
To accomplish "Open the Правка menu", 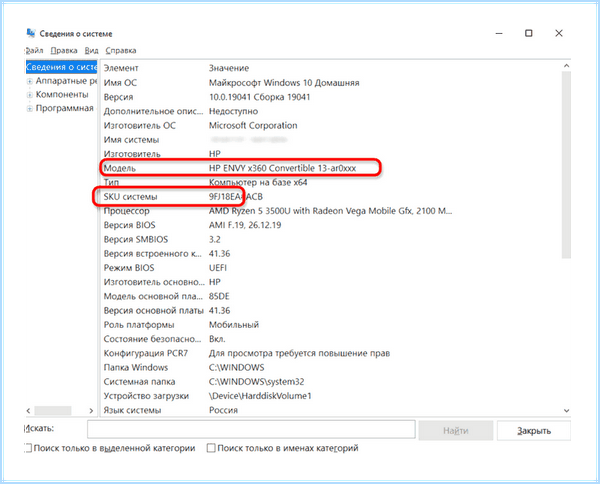I will [64, 51].
